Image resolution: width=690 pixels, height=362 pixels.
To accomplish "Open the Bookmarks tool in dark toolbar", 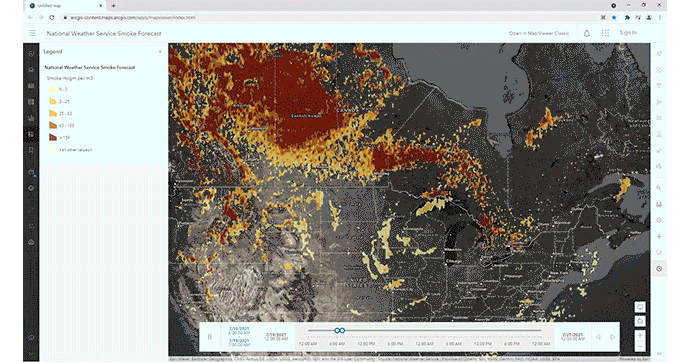I will pos(31,150).
